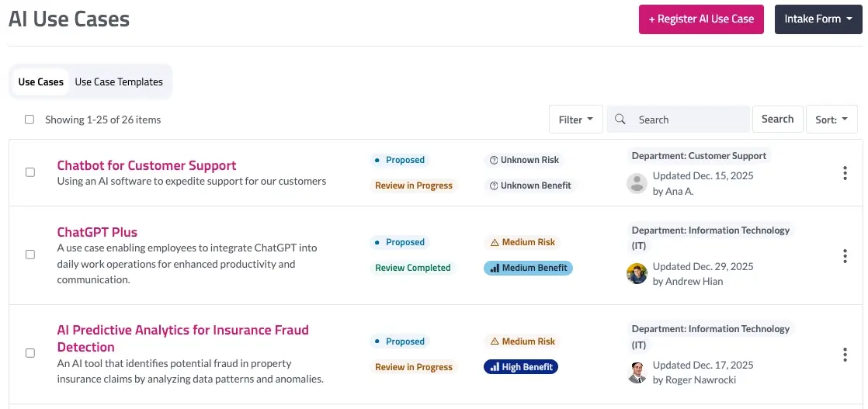Check the ChatGPT Plus row checkbox

coord(30,255)
